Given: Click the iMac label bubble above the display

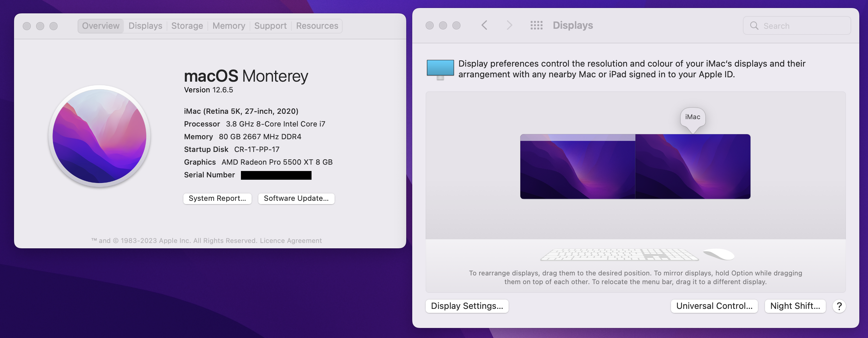Looking at the screenshot, I should click(693, 117).
